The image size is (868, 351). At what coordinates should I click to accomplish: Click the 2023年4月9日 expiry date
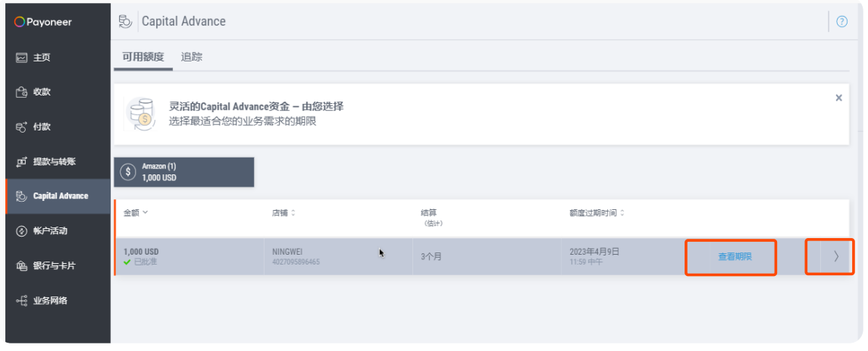(594, 252)
